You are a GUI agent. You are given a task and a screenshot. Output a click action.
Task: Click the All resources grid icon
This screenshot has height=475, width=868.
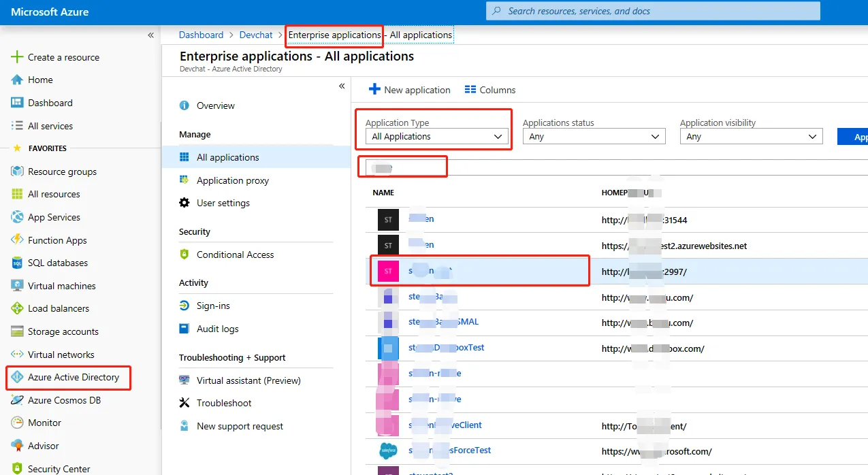(x=18, y=194)
